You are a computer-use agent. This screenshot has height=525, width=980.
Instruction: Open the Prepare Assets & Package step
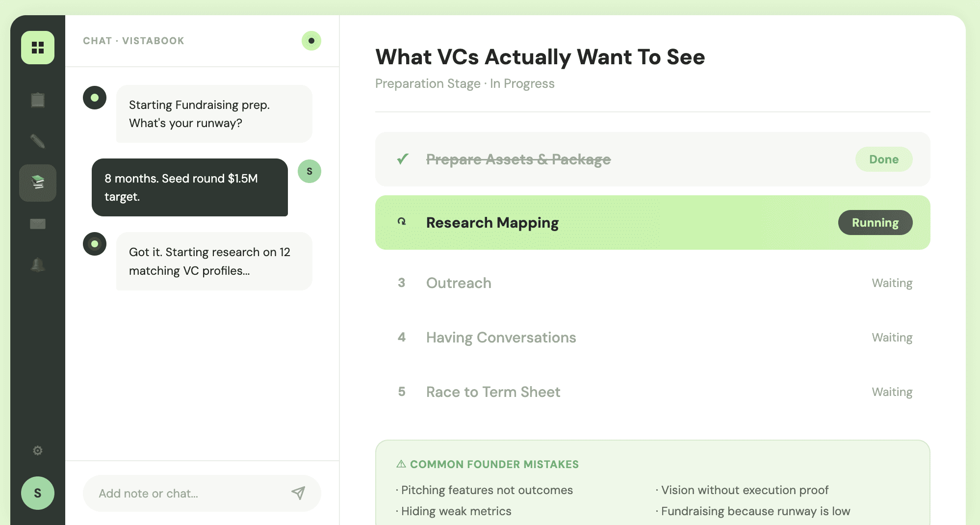click(x=653, y=159)
